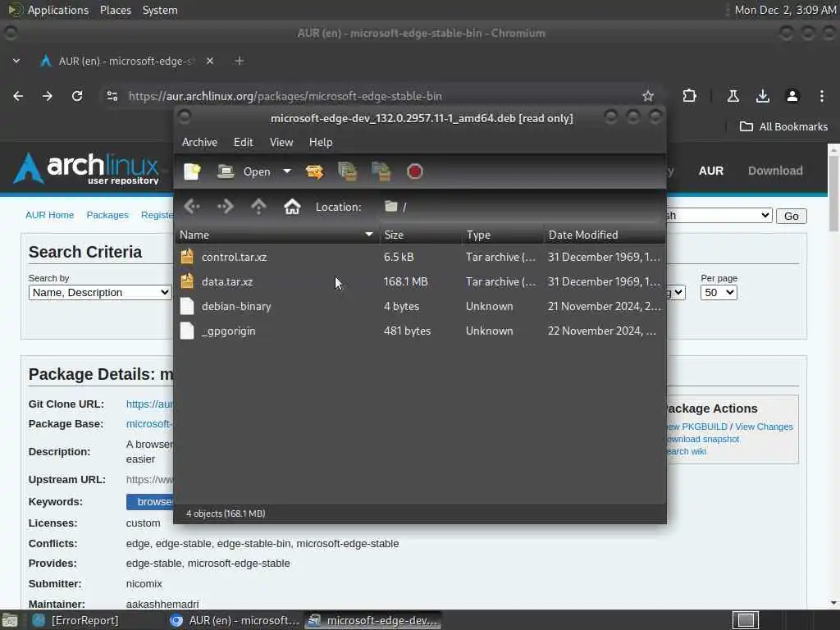The width and height of the screenshot is (840, 630).
Task: Open the Applications menu
Action: pos(58,10)
